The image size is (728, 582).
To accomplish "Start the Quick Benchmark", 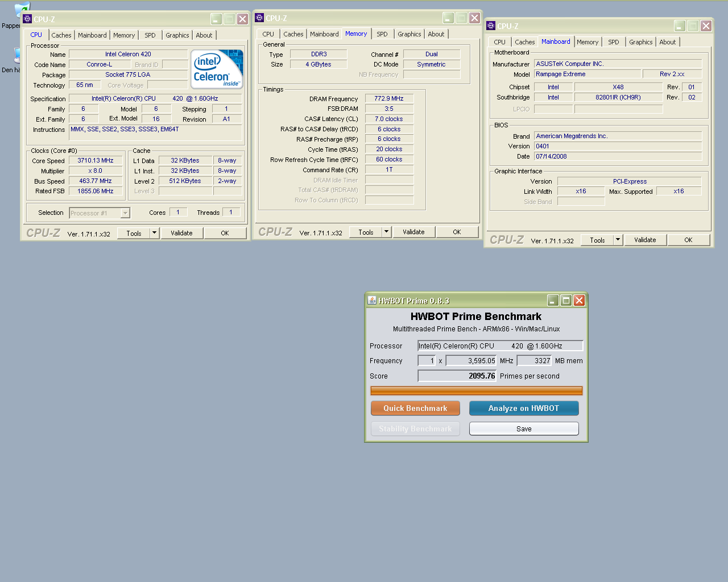I will [x=415, y=408].
